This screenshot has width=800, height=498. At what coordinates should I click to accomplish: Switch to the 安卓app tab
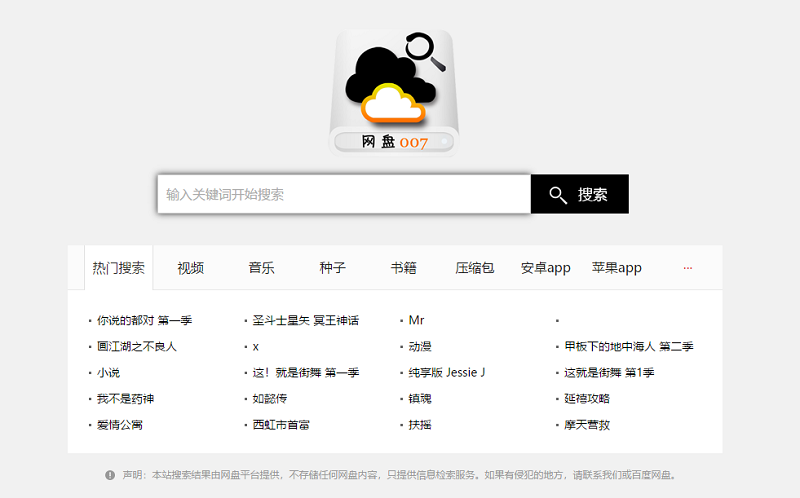tap(545, 268)
